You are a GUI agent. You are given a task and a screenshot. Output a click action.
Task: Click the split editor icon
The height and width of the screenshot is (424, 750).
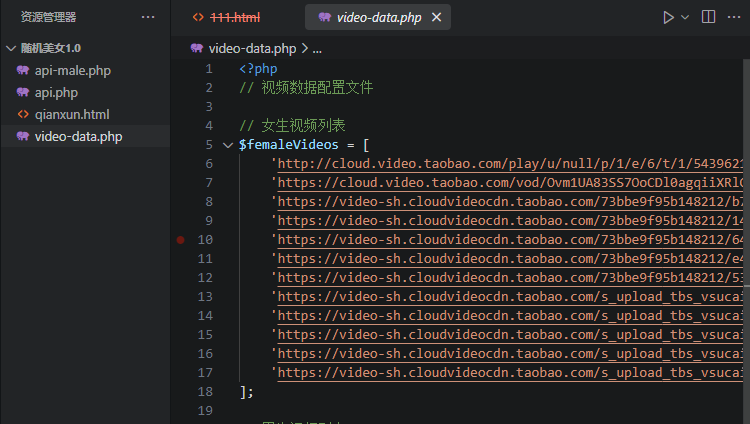coord(709,17)
